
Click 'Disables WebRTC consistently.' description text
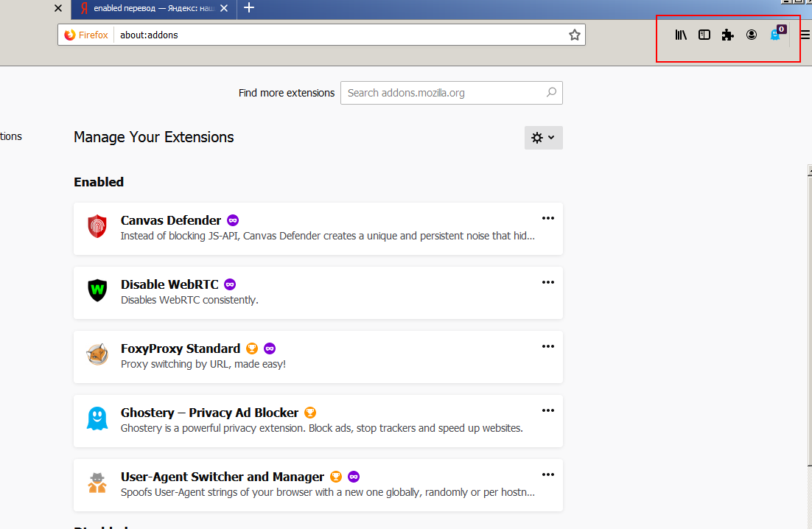(189, 300)
